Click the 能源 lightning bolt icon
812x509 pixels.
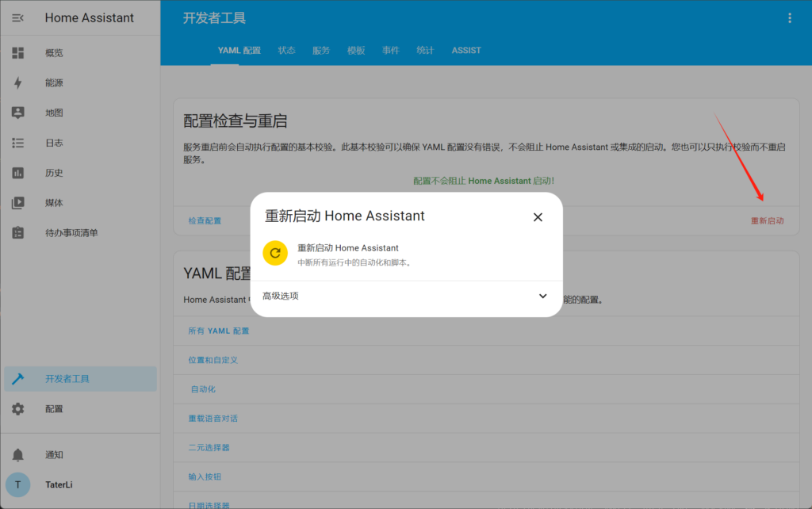[x=18, y=82]
